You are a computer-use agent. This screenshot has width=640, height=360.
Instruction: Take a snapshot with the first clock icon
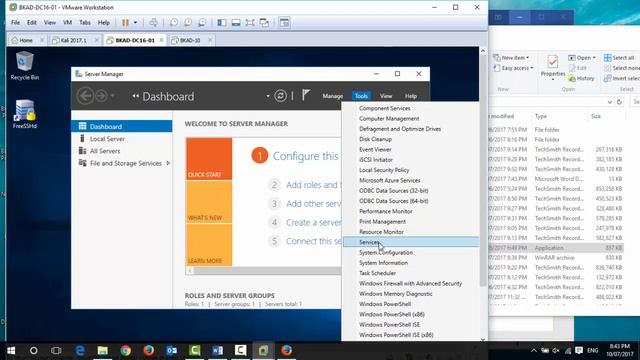174,22
